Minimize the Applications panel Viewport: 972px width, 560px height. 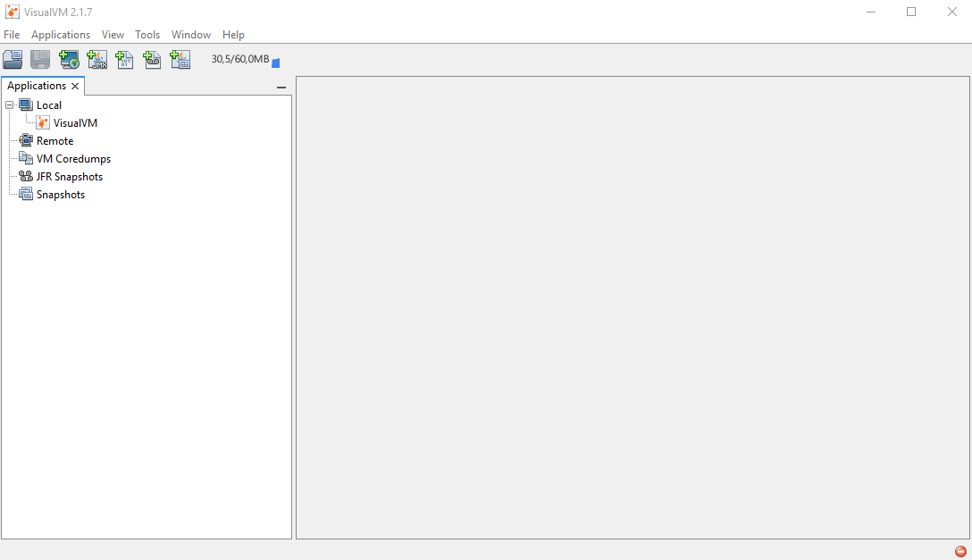point(281,88)
